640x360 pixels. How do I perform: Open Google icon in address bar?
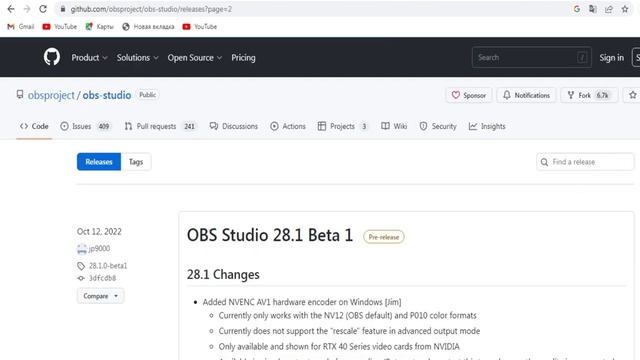(577, 9)
